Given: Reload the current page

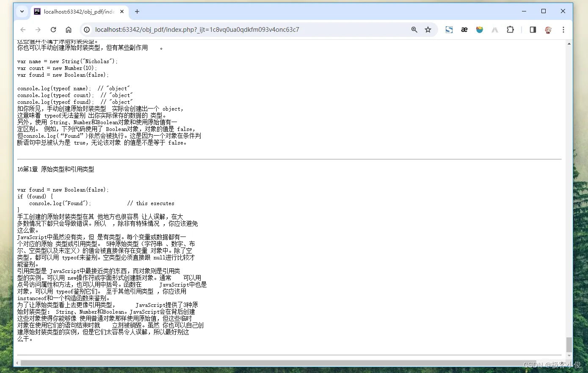Looking at the screenshot, I should (x=53, y=30).
